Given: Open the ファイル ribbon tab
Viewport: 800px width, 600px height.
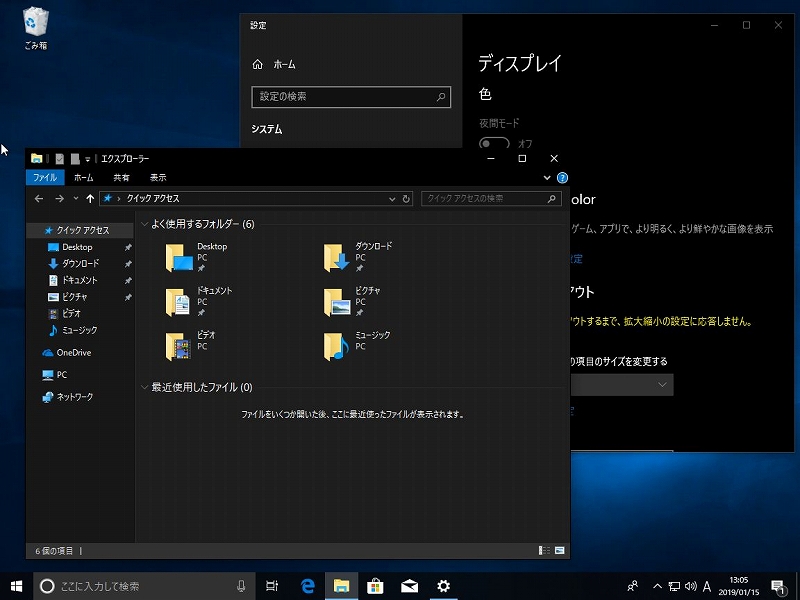Looking at the screenshot, I should click(45, 178).
